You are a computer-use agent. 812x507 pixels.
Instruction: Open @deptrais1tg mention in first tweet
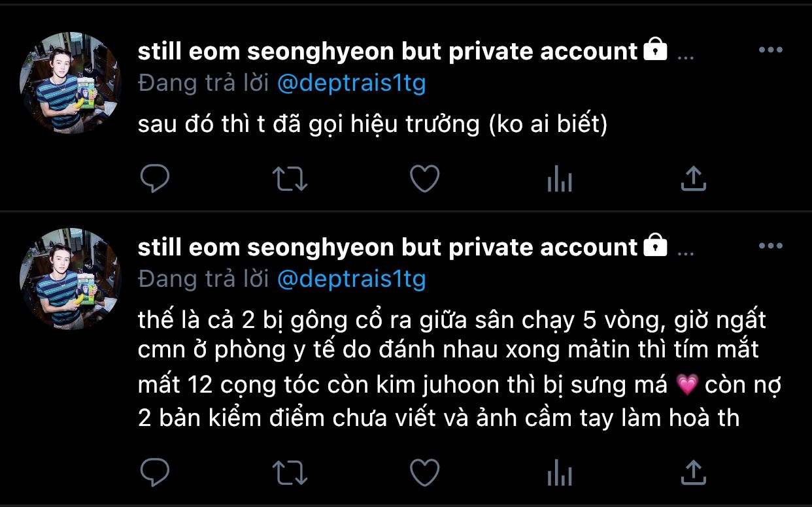(352, 84)
